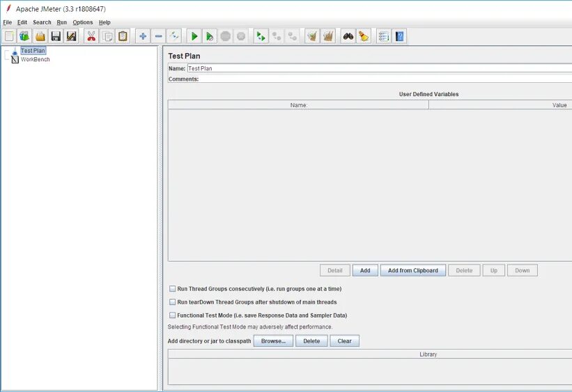Image resolution: width=572 pixels, height=392 pixels.
Task: Click the Reset Search yellow brush icon
Action: point(364,36)
